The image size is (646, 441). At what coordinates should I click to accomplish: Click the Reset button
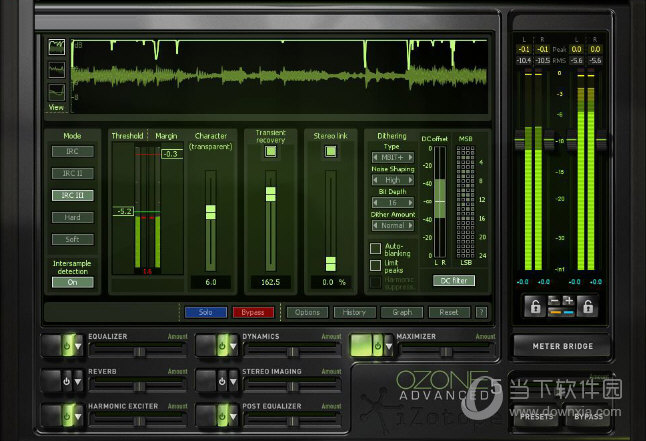[449, 312]
